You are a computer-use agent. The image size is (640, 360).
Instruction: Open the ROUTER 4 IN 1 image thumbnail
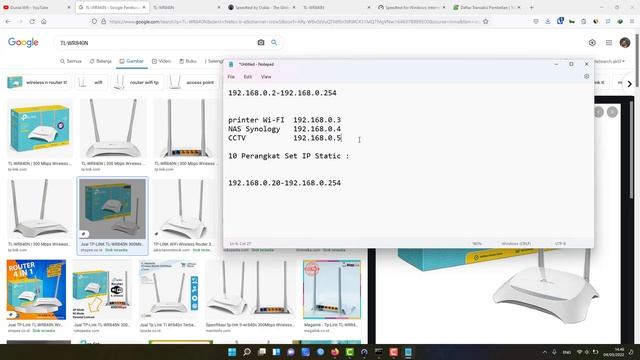(x=36, y=289)
